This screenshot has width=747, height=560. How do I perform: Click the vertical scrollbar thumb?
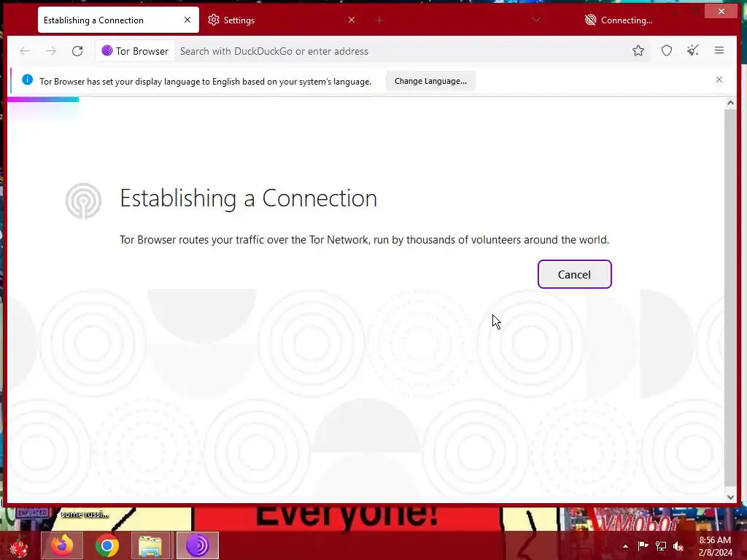click(x=729, y=297)
